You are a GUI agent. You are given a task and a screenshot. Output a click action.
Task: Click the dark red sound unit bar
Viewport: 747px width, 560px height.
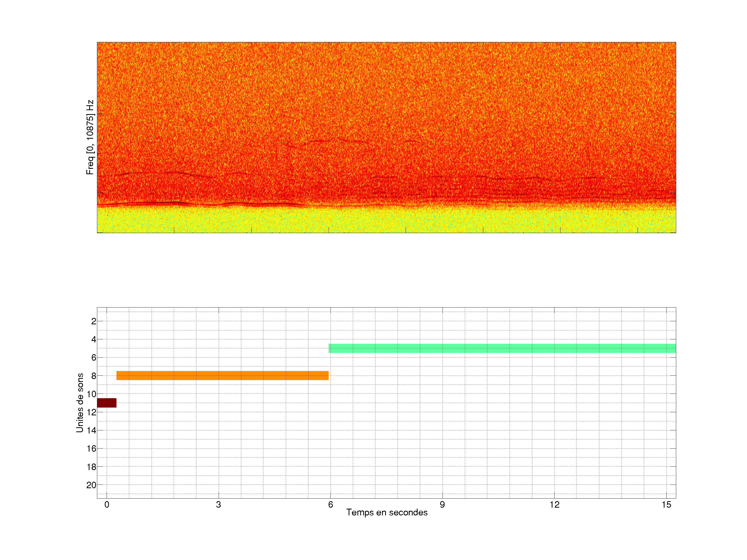point(106,403)
